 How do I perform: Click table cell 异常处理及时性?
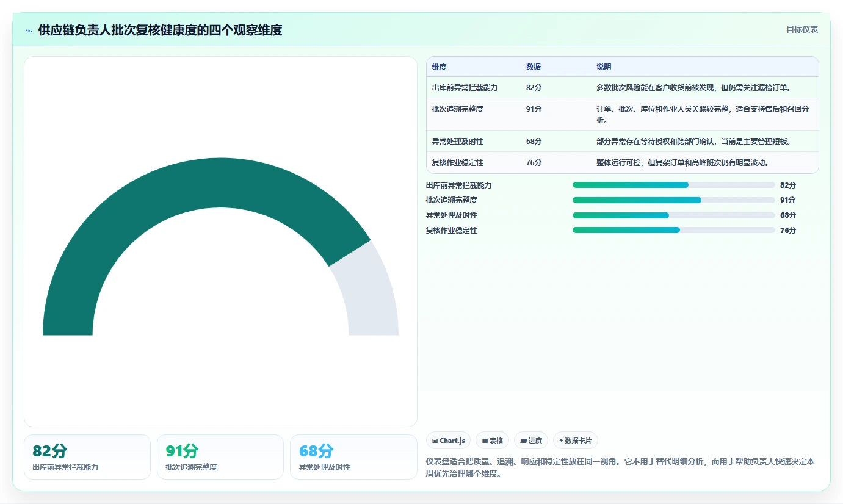[457, 142]
